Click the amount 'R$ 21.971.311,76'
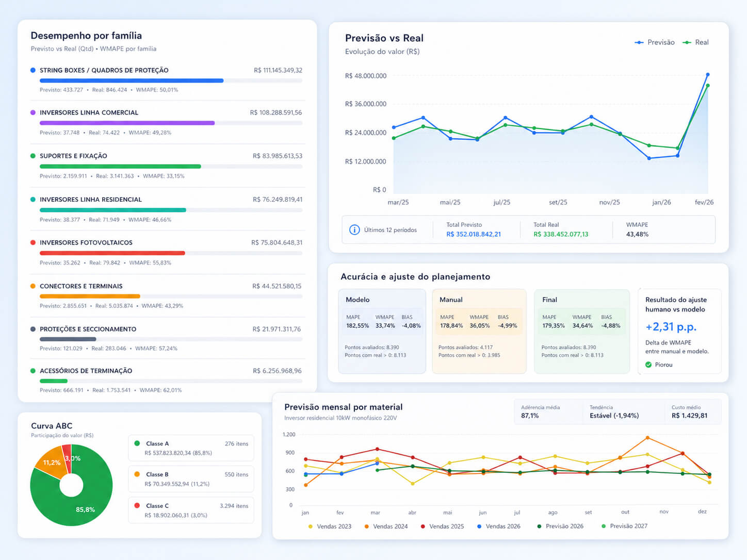This screenshot has height=560, width=747. [x=277, y=329]
